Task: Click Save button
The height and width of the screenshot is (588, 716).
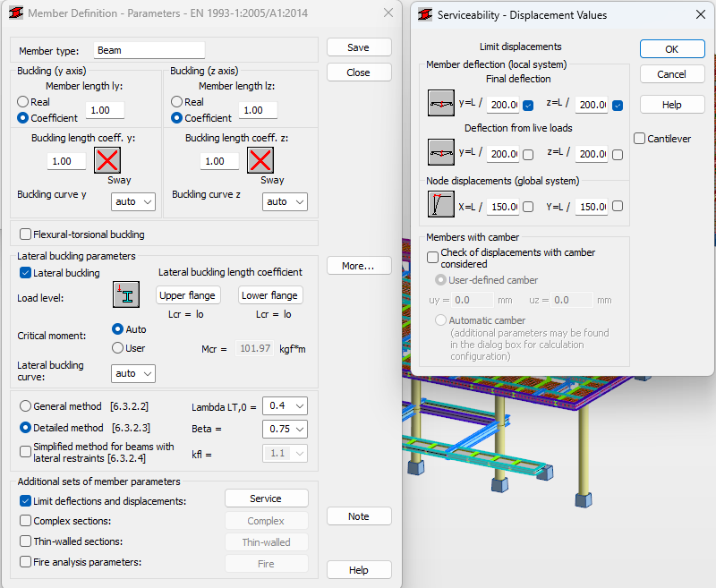Action: tap(359, 47)
